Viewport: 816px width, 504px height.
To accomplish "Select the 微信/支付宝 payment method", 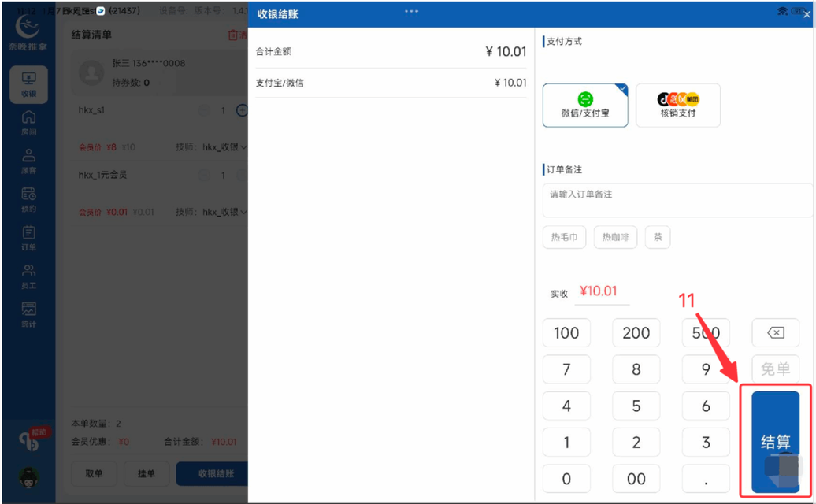I will click(x=585, y=106).
